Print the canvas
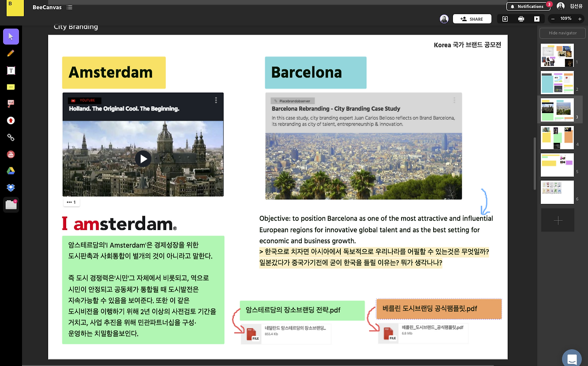 [x=521, y=19]
